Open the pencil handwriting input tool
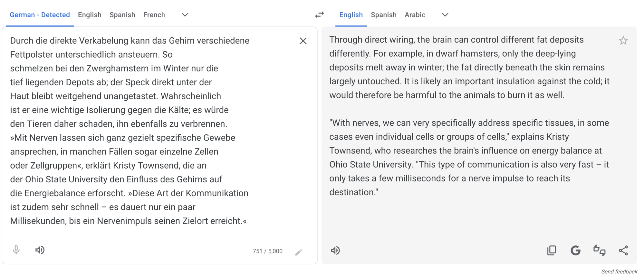Image resolution: width=644 pixels, height=275 pixels. (299, 252)
